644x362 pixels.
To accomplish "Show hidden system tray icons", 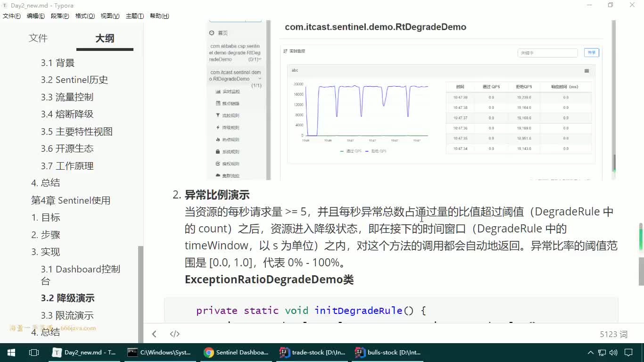I will point(590,353).
